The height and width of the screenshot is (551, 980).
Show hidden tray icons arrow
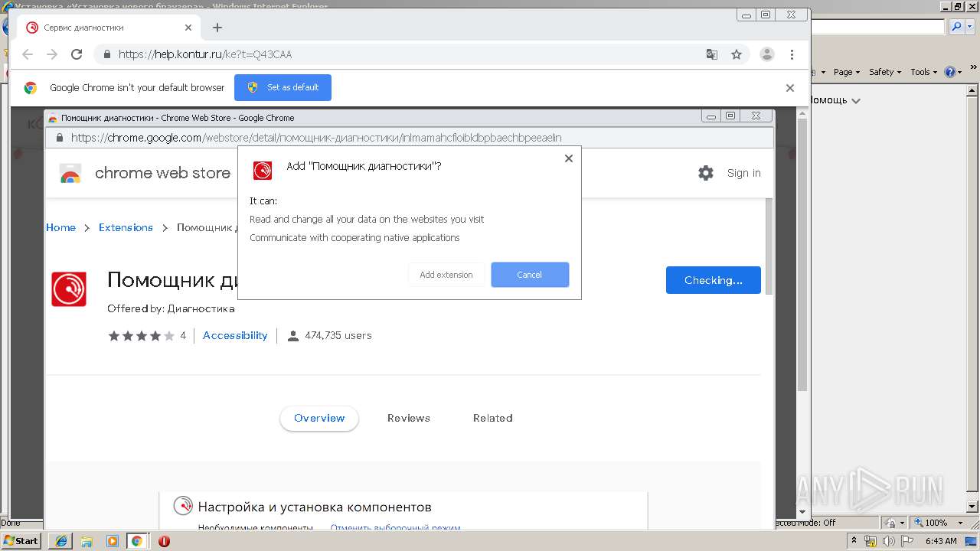853,541
